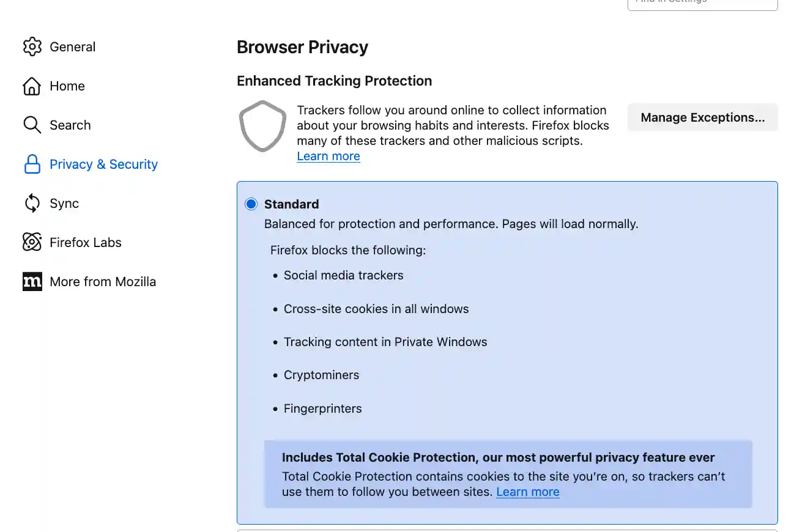Screen dimensions: 794x532
Task: Switch to the Privacy & Security section
Action: [x=103, y=164]
